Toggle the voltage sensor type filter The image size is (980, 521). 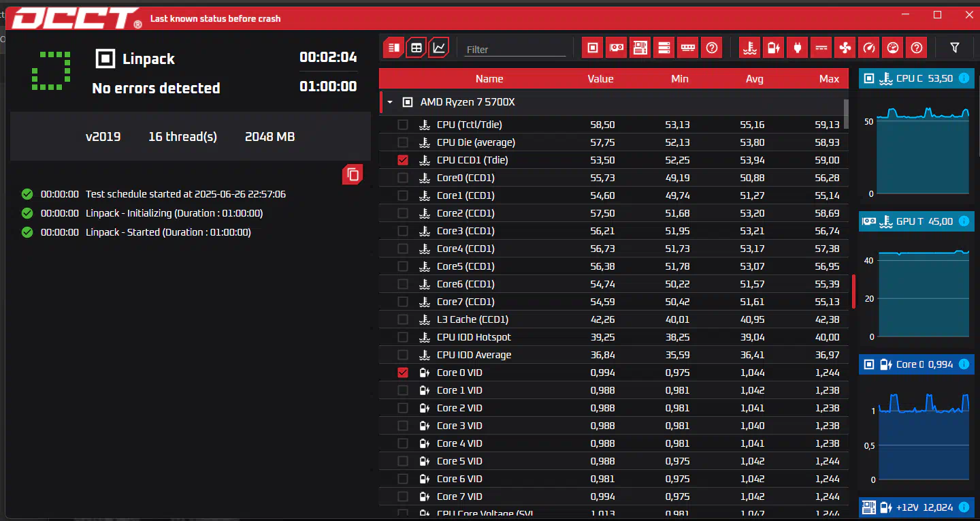tap(774, 48)
